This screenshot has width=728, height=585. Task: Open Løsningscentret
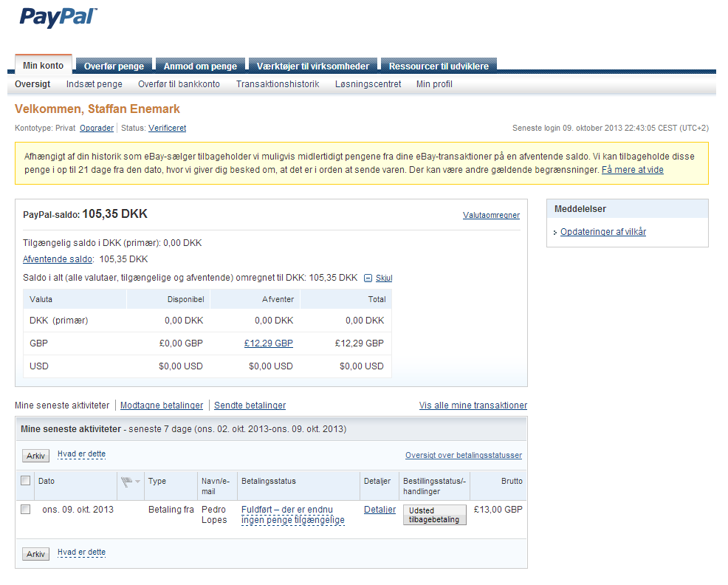(368, 84)
